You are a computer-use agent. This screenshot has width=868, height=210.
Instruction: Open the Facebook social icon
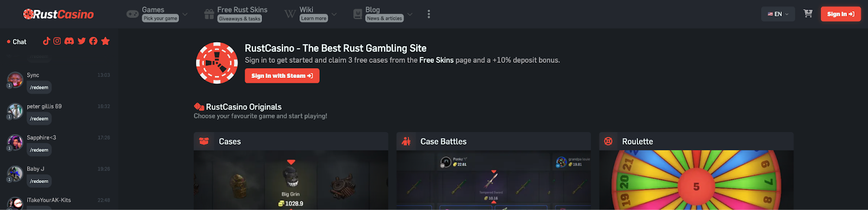(93, 41)
